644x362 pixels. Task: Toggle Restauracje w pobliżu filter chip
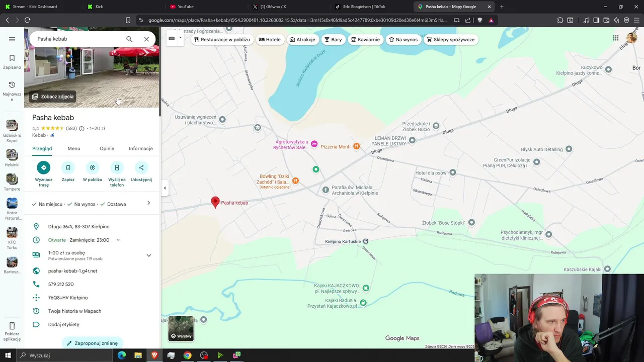tap(222, 40)
